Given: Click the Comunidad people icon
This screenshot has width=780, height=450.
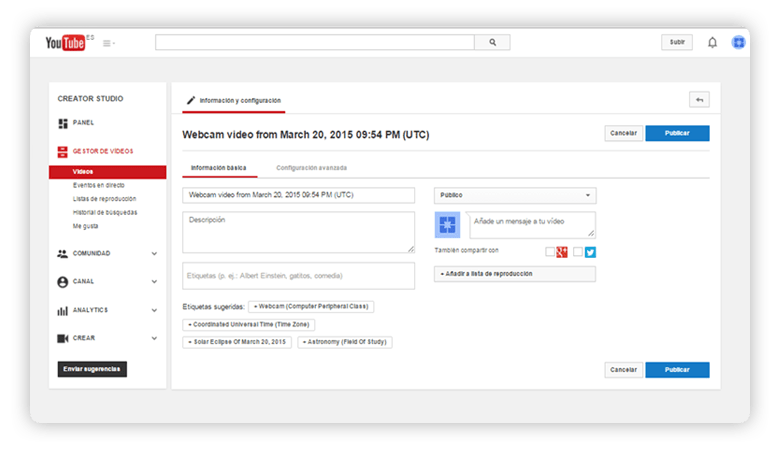Looking at the screenshot, I should pyautogui.click(x=62, y=254).
